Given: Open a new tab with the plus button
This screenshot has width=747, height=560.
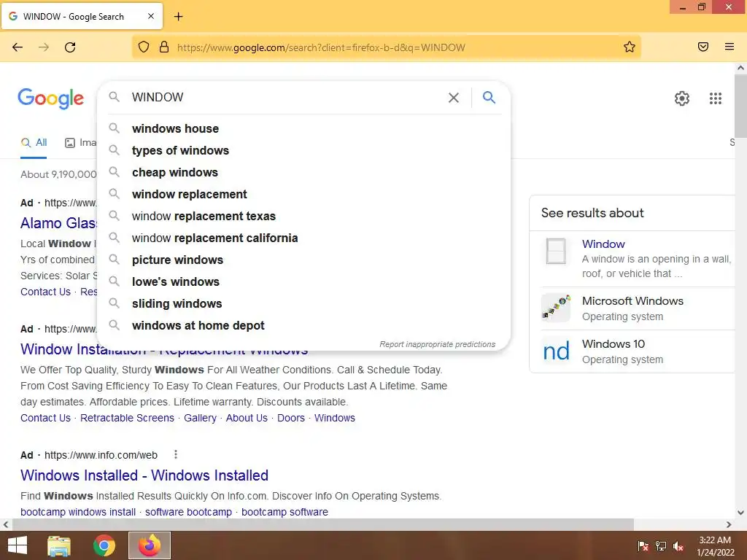Looking at the screenshot, I should [178, 17].
